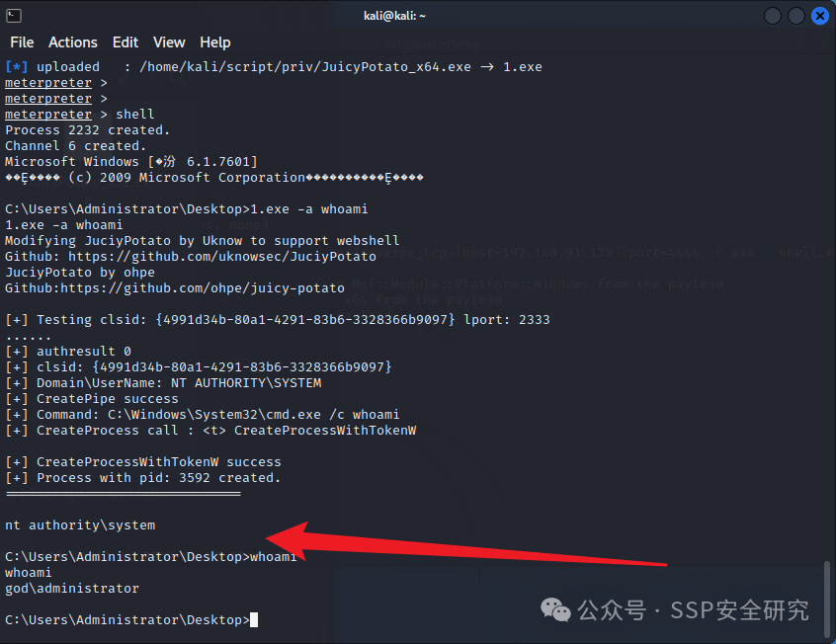Click the 'Process 2232 created.' line
Screen dimensions: 836x644
[x=87, y=130]
